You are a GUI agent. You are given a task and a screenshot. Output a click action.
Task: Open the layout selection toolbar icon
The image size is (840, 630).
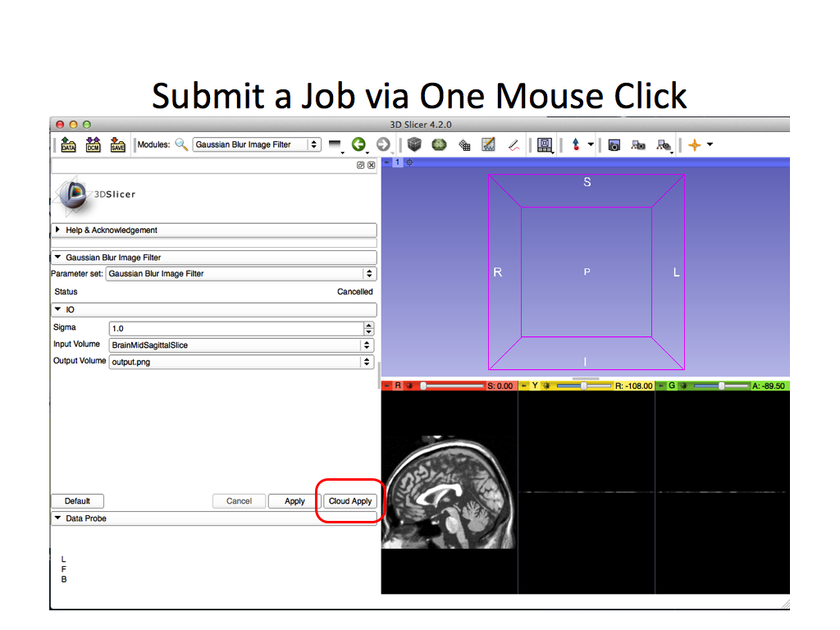click(544, 144)
